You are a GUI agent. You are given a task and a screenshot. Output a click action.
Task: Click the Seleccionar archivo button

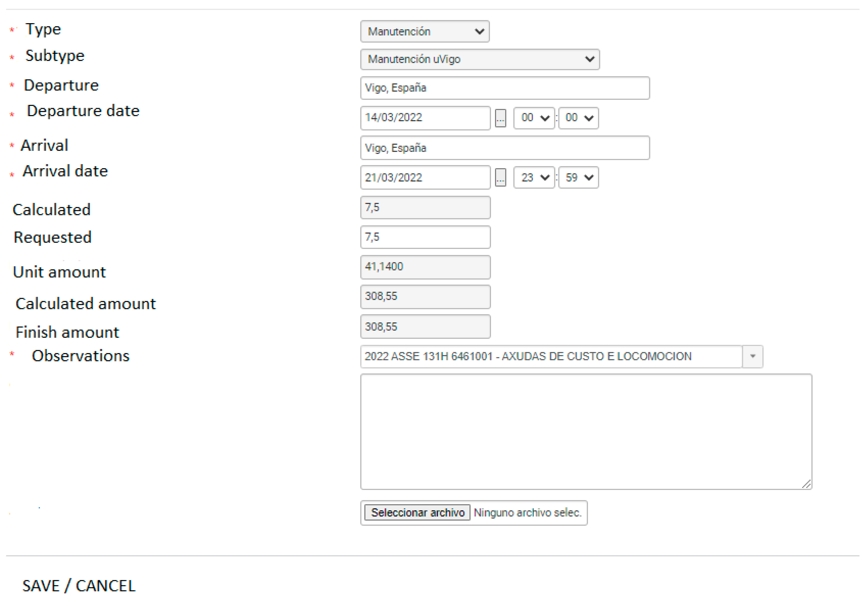point(417,512)
